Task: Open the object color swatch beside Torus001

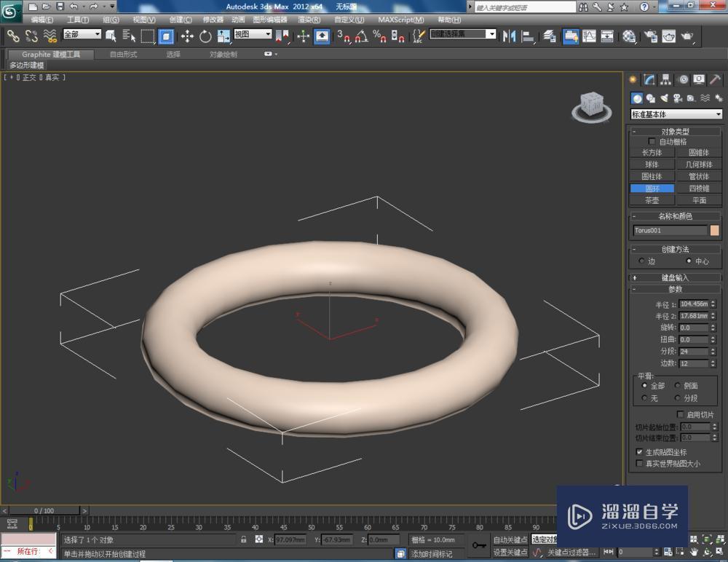Action: coord(713,230)
